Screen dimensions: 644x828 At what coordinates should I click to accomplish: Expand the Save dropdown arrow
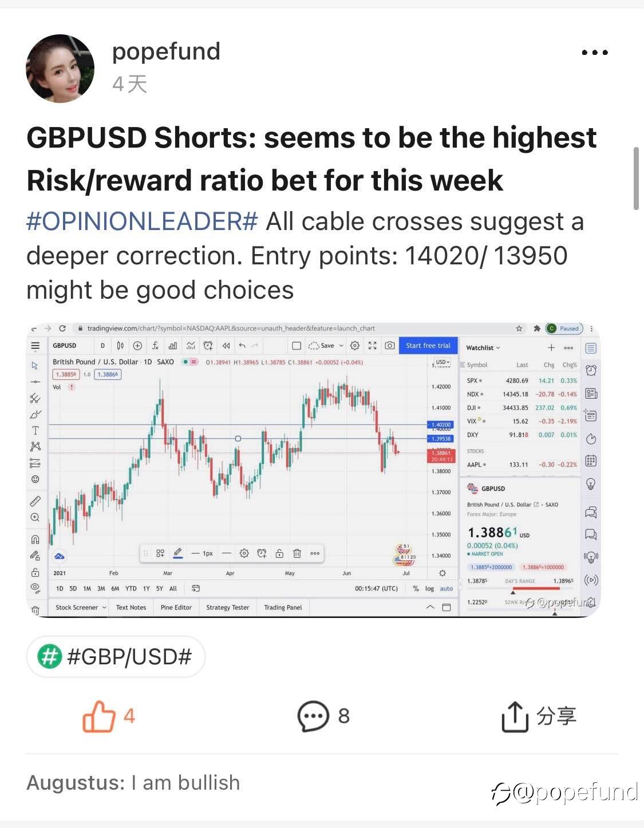(342, 346)
